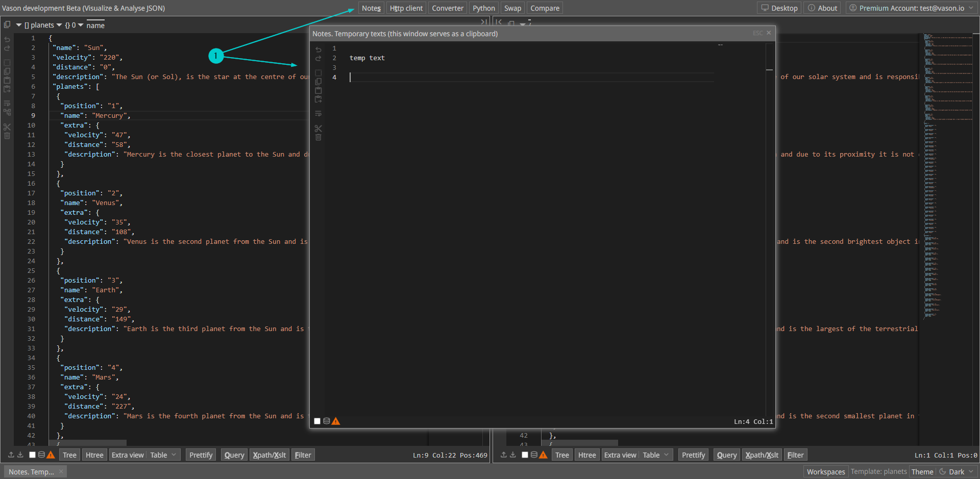
Task: Click upload icon in left editor bottom bar
Action: point(11,455)
